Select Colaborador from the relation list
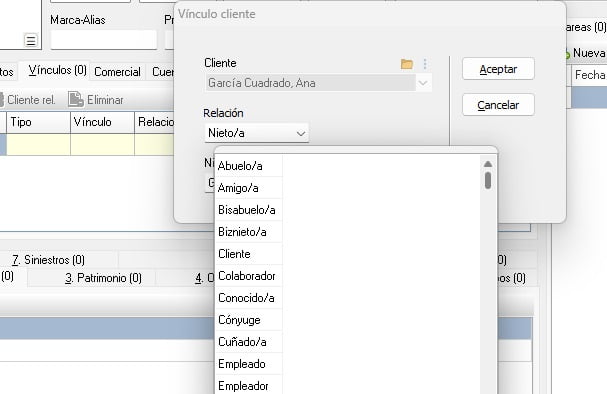 coord(249,276)
